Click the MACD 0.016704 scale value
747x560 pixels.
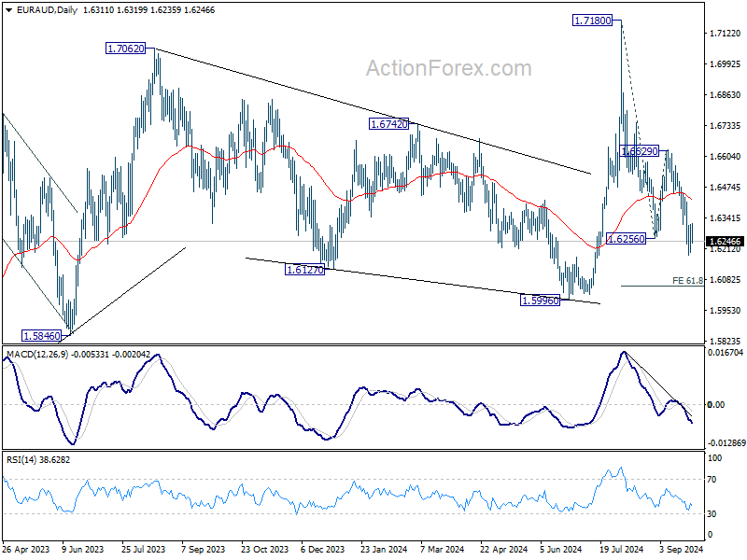pyautogui.click(x=726, y=353)
